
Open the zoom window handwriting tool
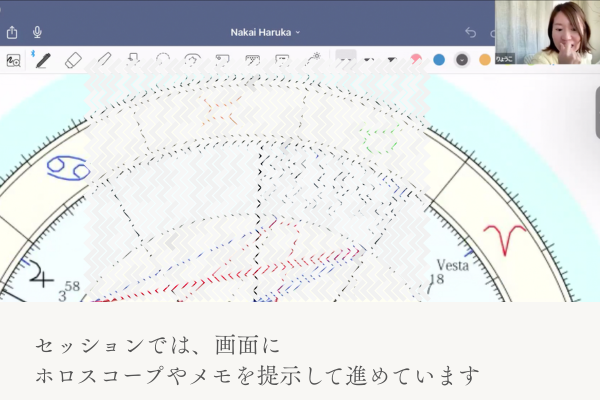coord(13,60)
